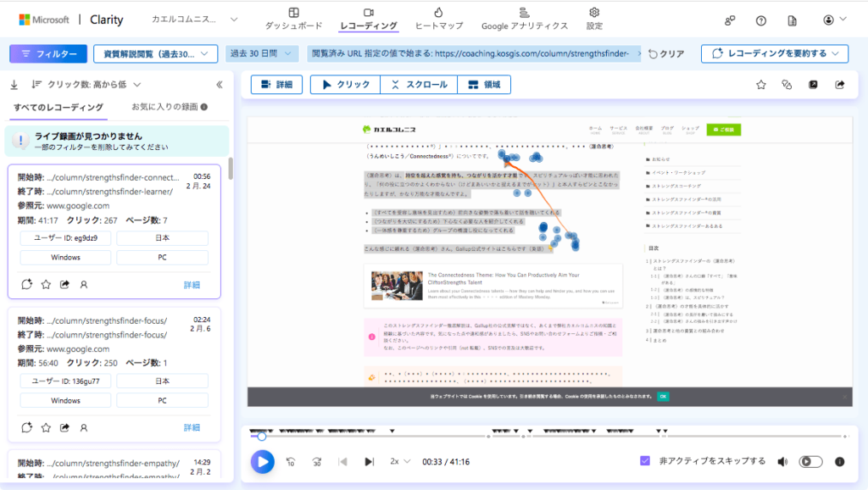Open the document notes icon in header
The height and width of the screenshot is (490, 868).
coord(793,20)
